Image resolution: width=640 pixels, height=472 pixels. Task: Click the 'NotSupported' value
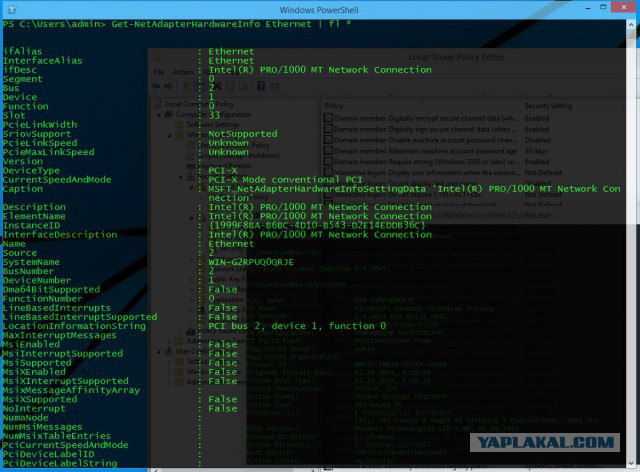point(243,134)
